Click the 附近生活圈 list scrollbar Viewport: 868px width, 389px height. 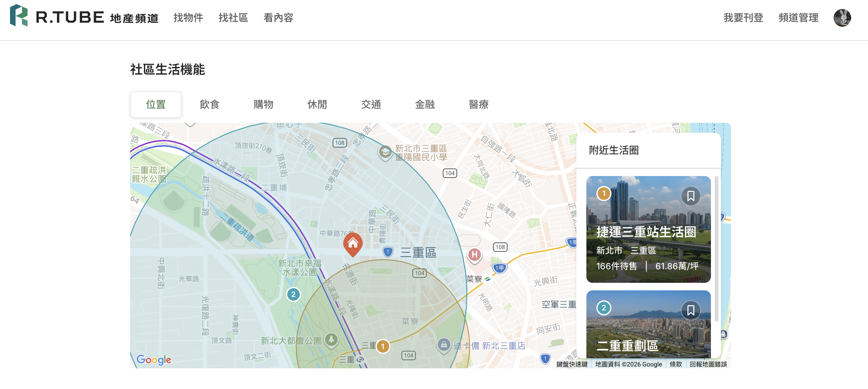(716, 249)
